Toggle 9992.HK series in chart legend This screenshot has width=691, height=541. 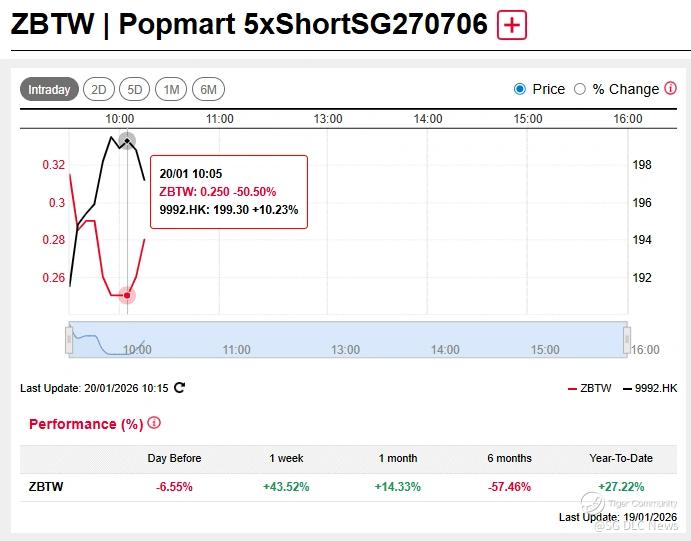click(649, 388)
